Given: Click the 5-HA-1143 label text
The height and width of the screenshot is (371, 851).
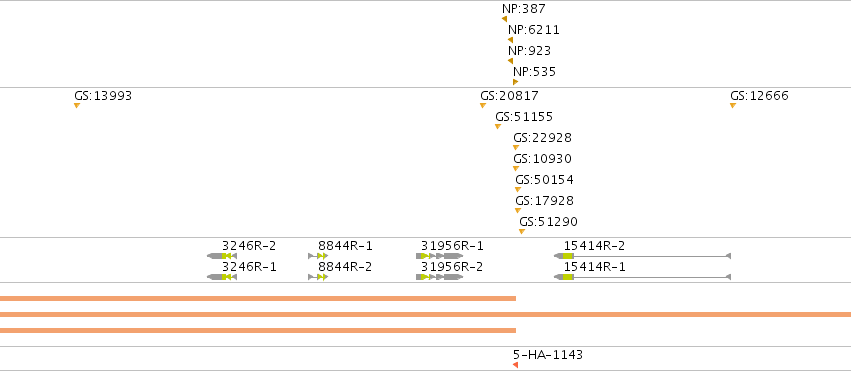Looking at the screenshot, I should (x=548, y=355).
